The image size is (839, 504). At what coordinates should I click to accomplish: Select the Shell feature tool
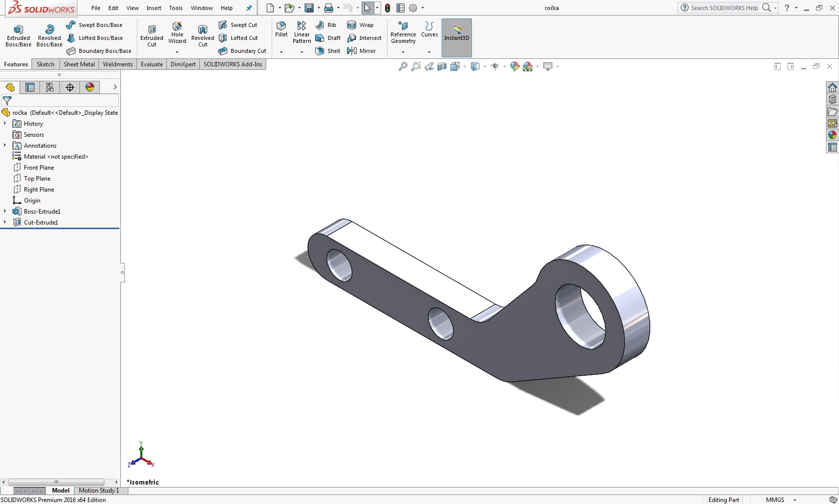[328, 51]
